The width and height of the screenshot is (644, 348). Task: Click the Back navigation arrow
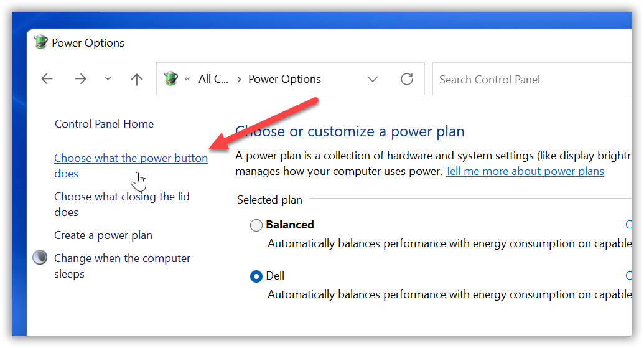click(x=47, y=79)
